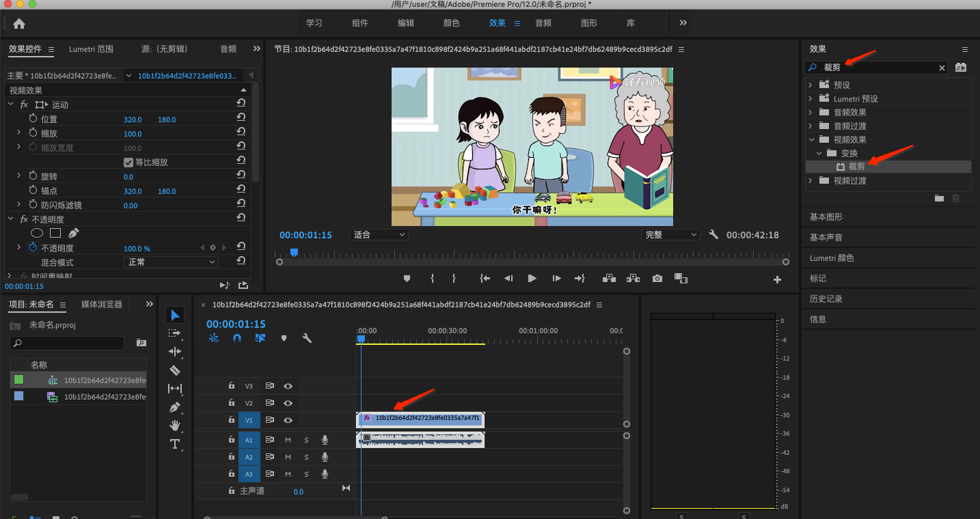Solo track A2

[x=306, y=457]
